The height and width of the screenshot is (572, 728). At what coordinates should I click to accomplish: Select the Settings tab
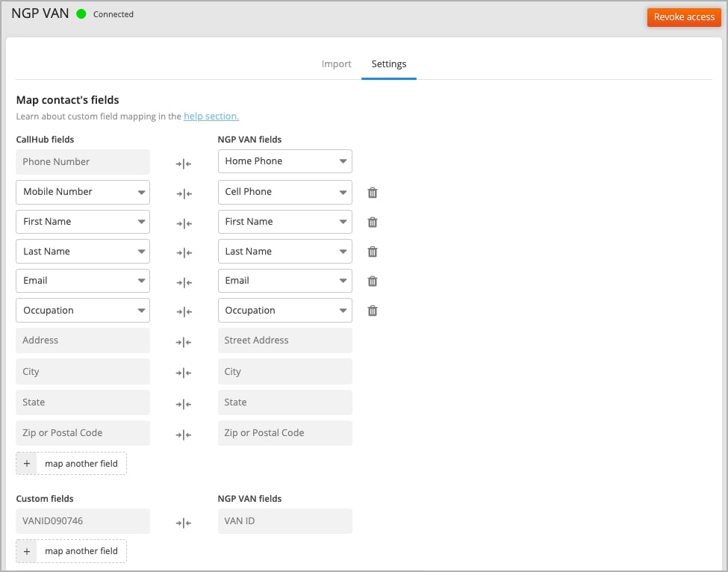[388, 64]
